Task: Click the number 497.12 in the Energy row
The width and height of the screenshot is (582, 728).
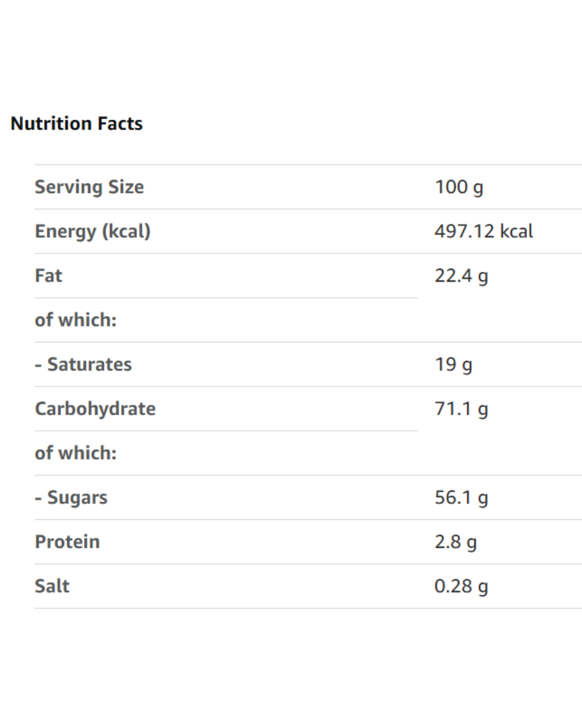Action: 464,231
